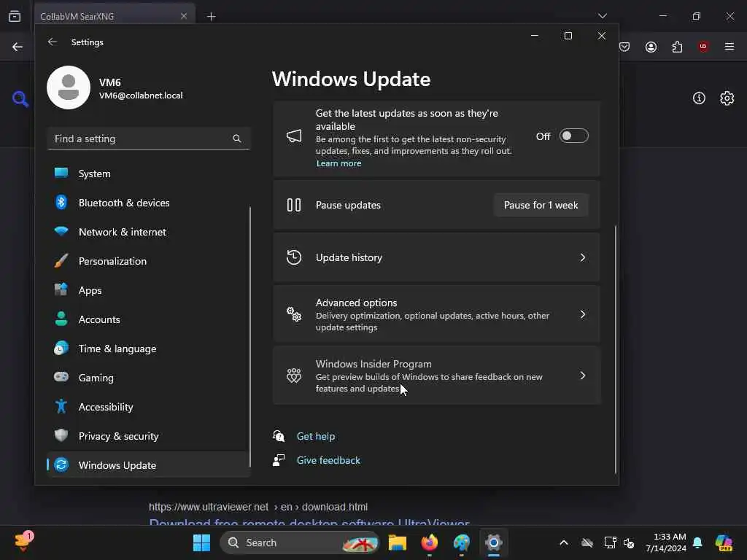747x560 pixels.
Task: Click the search magnifier in Find a setting
Action: [x=237, y=139]
